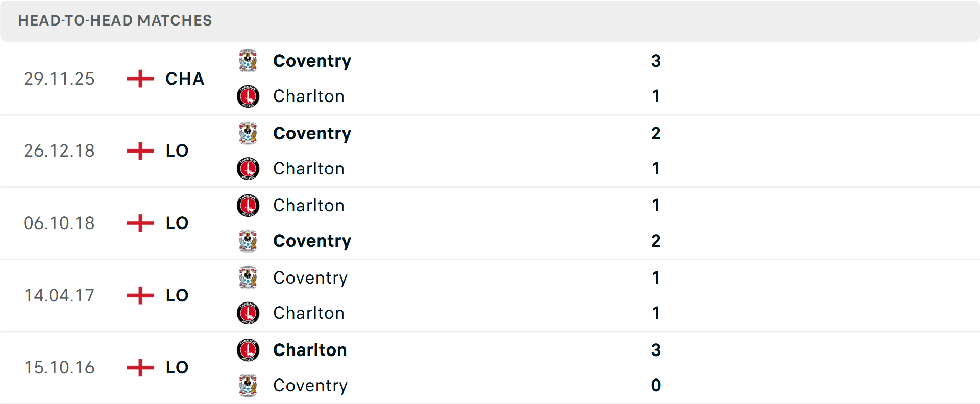Open the CHA league label
Image resolution: width=980 pixels, height=404 pixels.
185,79
